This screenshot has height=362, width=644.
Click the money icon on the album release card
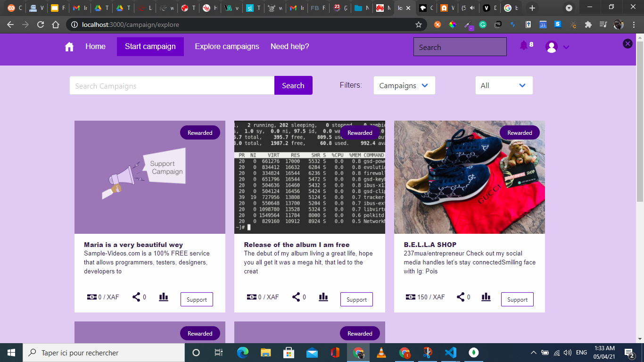click(252, 297)
